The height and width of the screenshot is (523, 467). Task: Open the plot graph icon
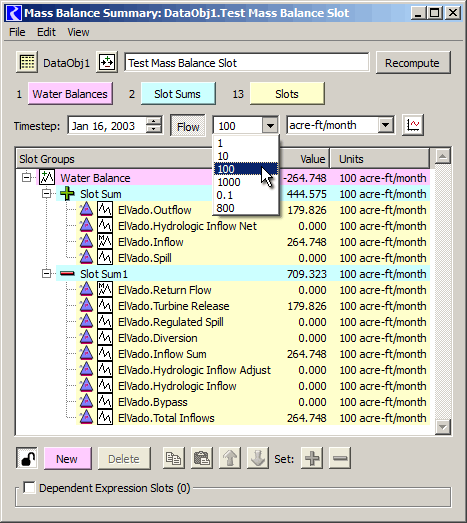point(413,125)
